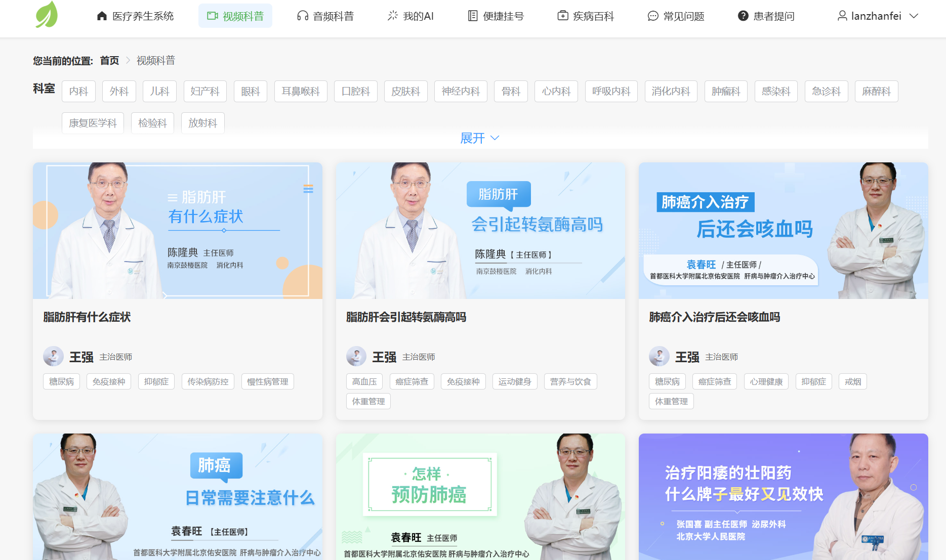946x560 pixels.
Task: Click the 慢性病管理 tag
Action: 268,381
